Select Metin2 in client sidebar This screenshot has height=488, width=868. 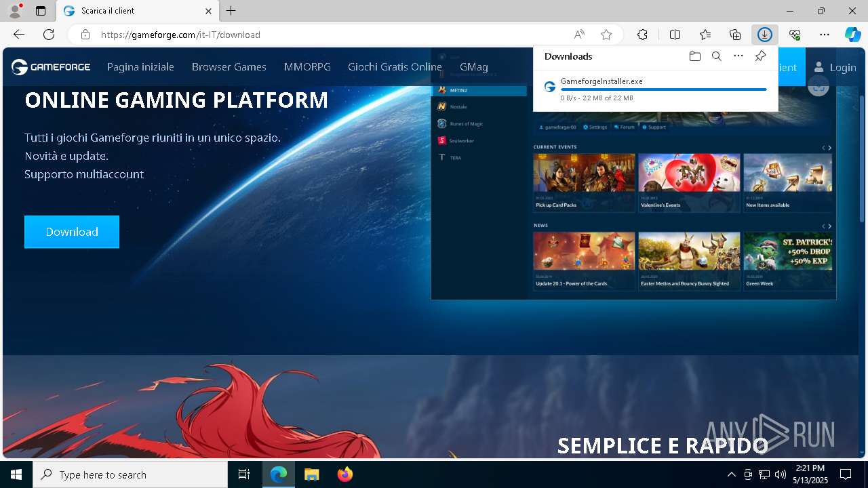point(479,90)
